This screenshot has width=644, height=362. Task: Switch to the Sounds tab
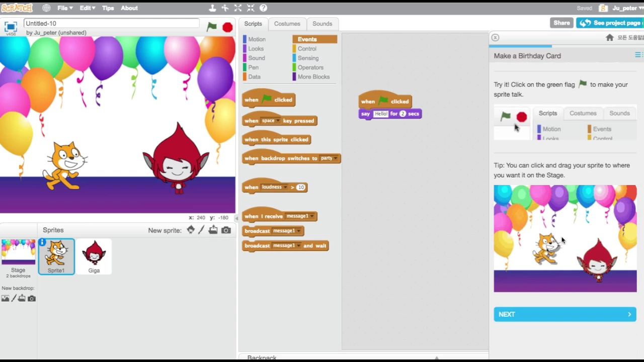point(322,24)
